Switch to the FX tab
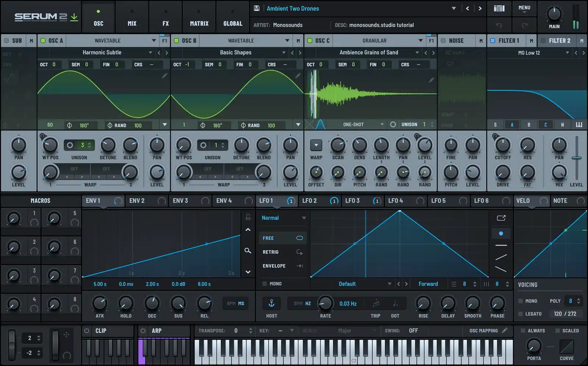This screenshot has height=366, width=588. point(166,17)
